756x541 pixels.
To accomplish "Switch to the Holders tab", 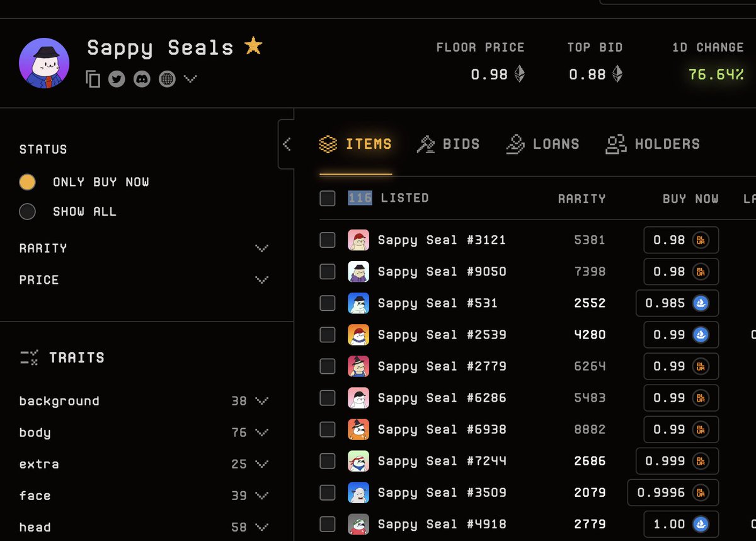I will (653, 144).
